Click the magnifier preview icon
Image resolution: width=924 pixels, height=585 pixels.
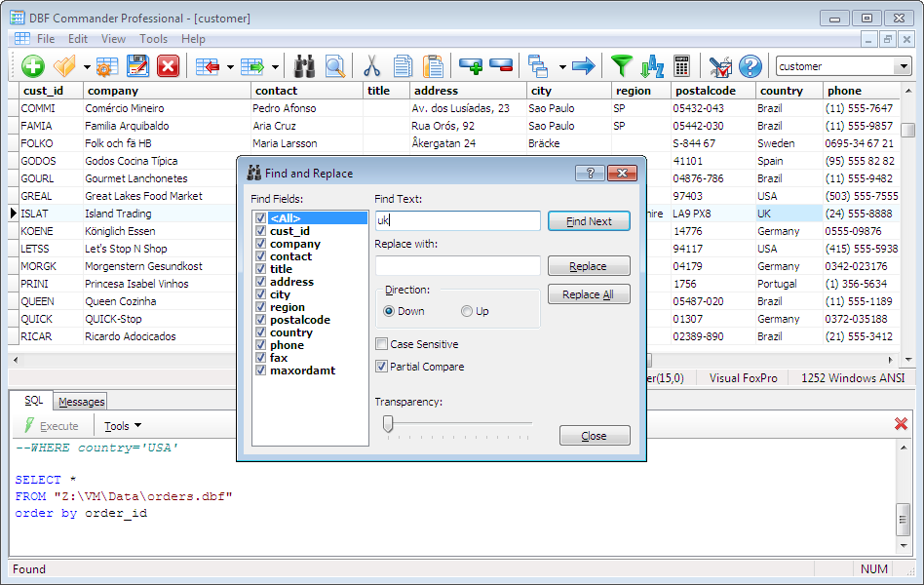[335, 66]
